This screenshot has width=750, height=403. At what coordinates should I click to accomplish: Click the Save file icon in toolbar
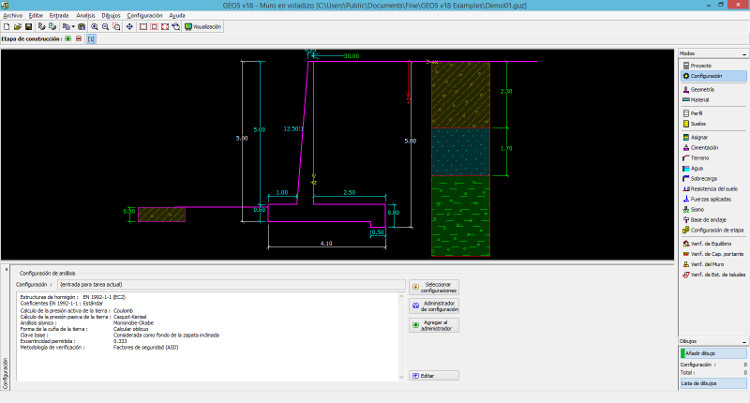(x=30, y=27)
